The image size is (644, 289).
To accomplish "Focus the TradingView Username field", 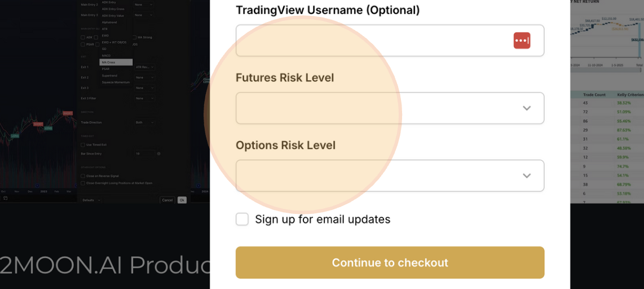I will click(372, 41).
